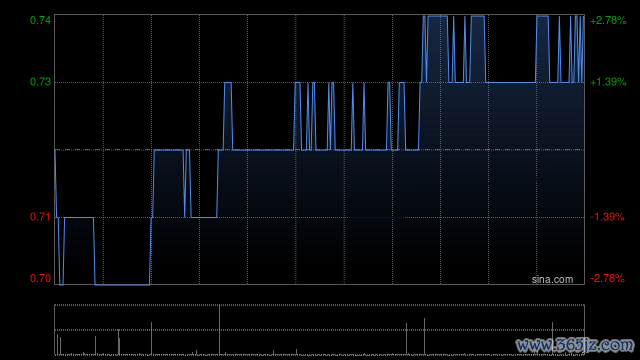Click the 0.70 price axis label
640x360 pixels.
(40, 278)
